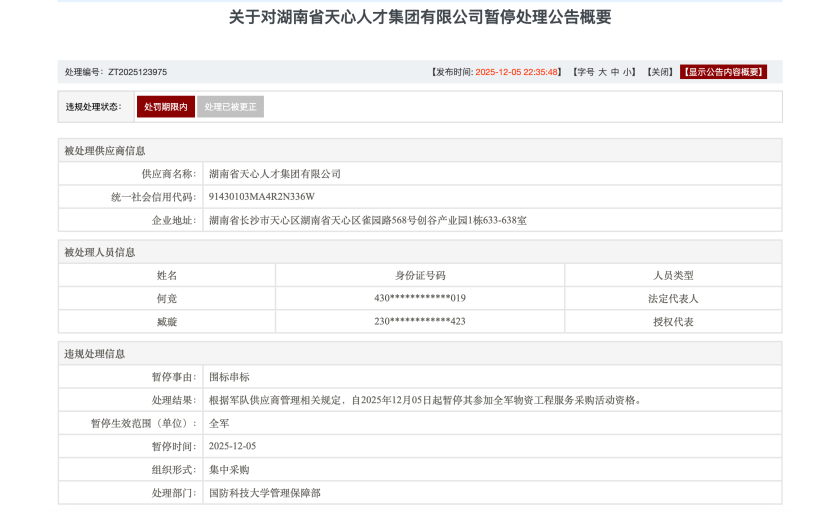
Task: Set font size to 中 (medium)
Action: [615, 72]
